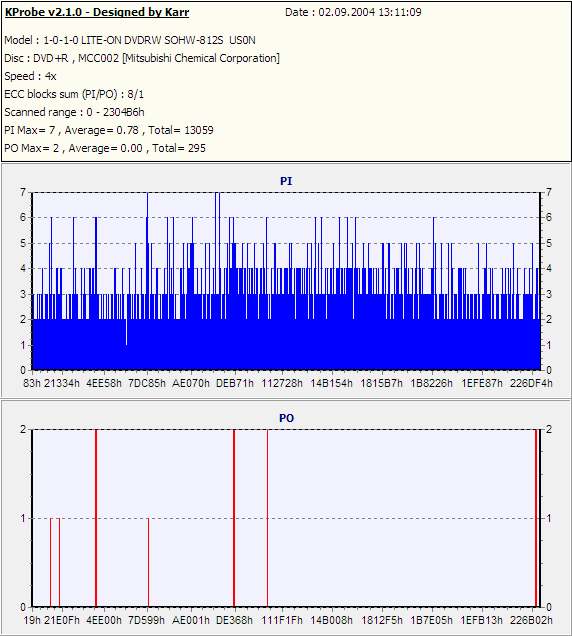Viewport: 572px width, 636px height.
Task: Click the 226DF4h label on PI axis
Action: 531,383
